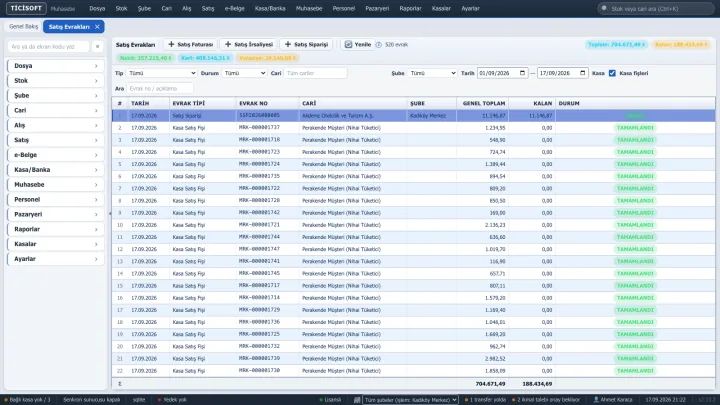Switch to the Genel Bakış tab
720x405 pixels.
tap(23, 27)
